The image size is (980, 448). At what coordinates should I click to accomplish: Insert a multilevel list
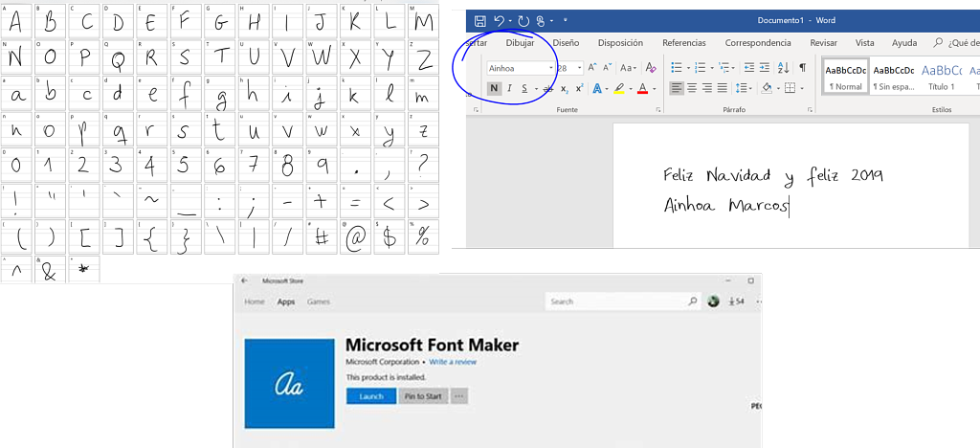724,67
